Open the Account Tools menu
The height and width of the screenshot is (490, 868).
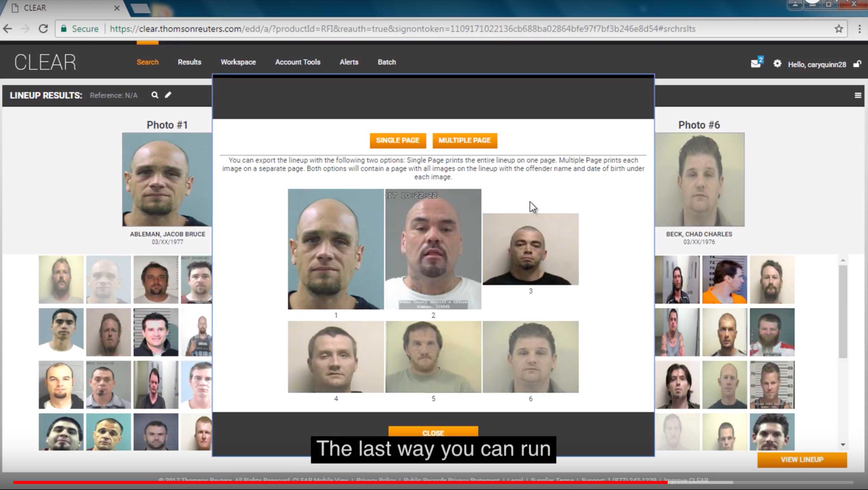(x=298, y=62)
